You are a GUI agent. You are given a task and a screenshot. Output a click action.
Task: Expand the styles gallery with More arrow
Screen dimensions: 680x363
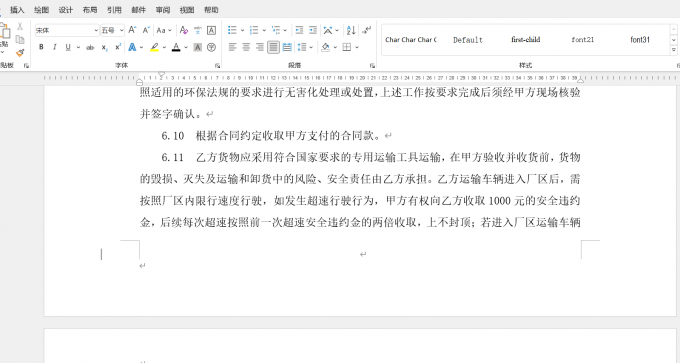pos(673,50)
